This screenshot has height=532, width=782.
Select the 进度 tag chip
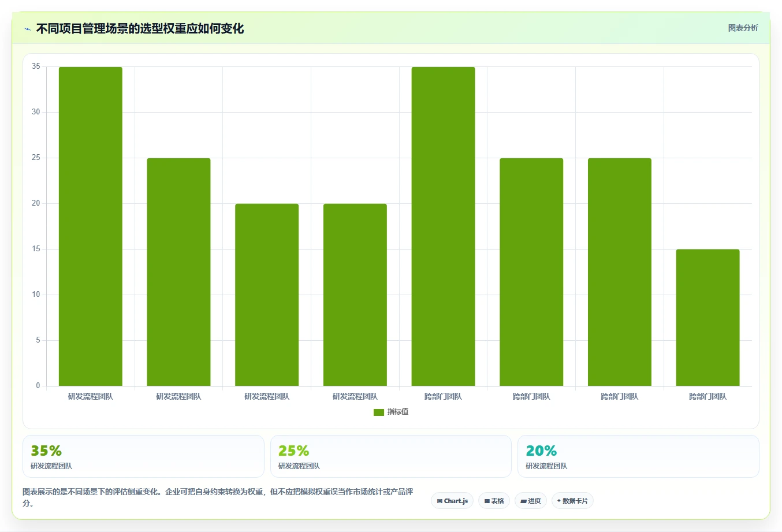(x=530, y=501)
